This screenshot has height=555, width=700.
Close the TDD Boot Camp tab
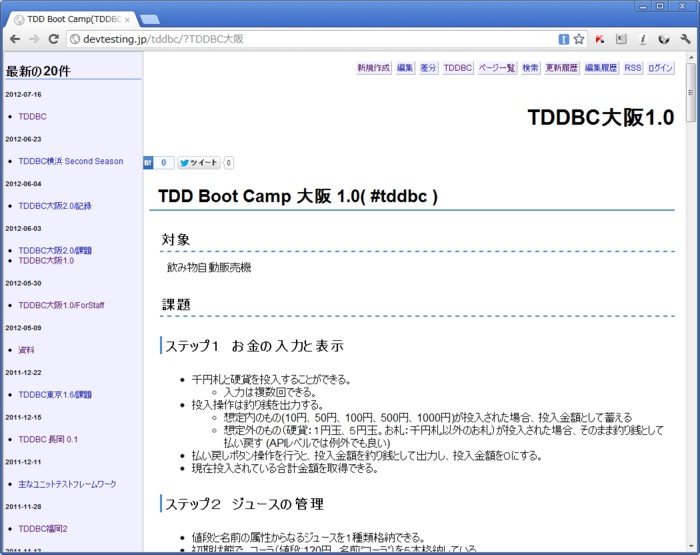[x=127, y=20]
